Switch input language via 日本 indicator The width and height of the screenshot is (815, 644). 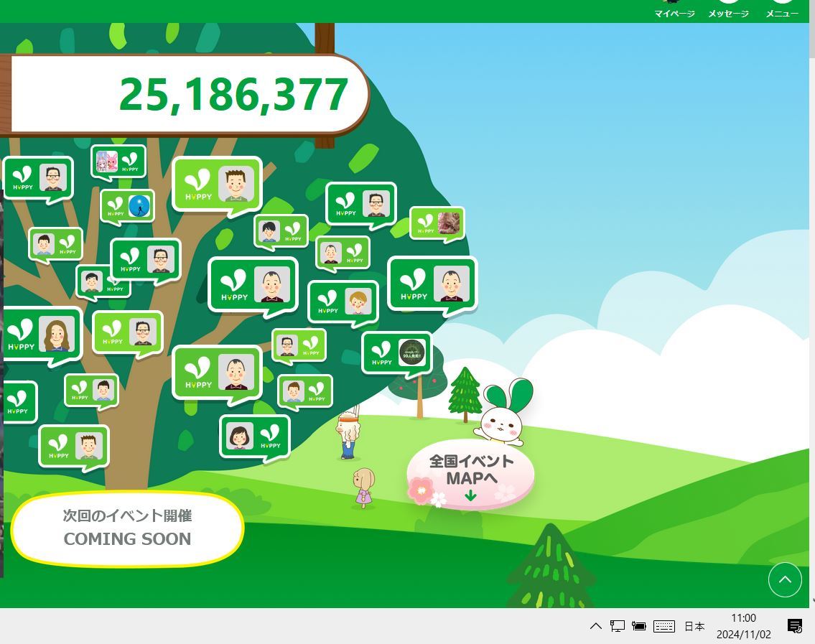(x=694, y=626)
